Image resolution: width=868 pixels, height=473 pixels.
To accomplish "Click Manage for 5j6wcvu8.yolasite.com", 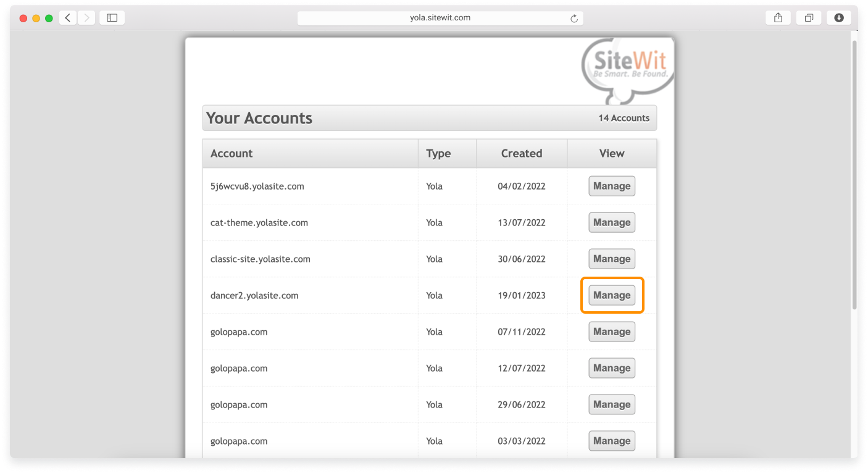I will click(x=612, y=186).
